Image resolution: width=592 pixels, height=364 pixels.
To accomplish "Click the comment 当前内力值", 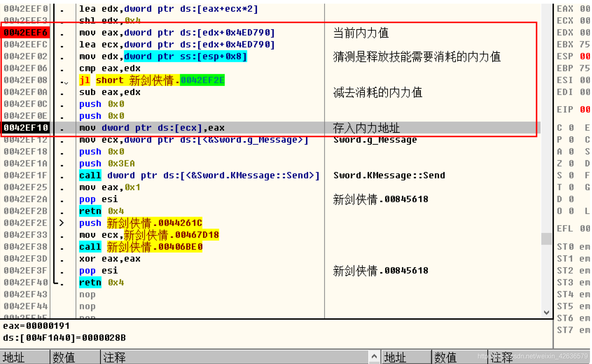I will [x=361, y=33].
